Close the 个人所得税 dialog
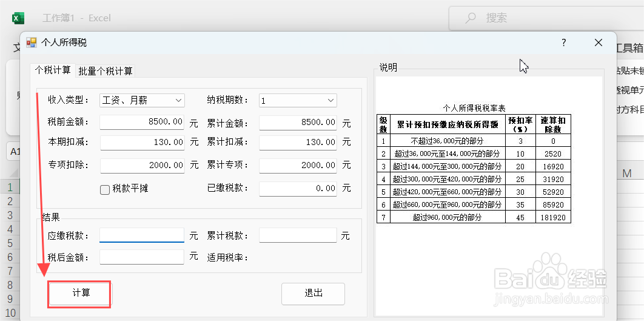 coord(599,42)
